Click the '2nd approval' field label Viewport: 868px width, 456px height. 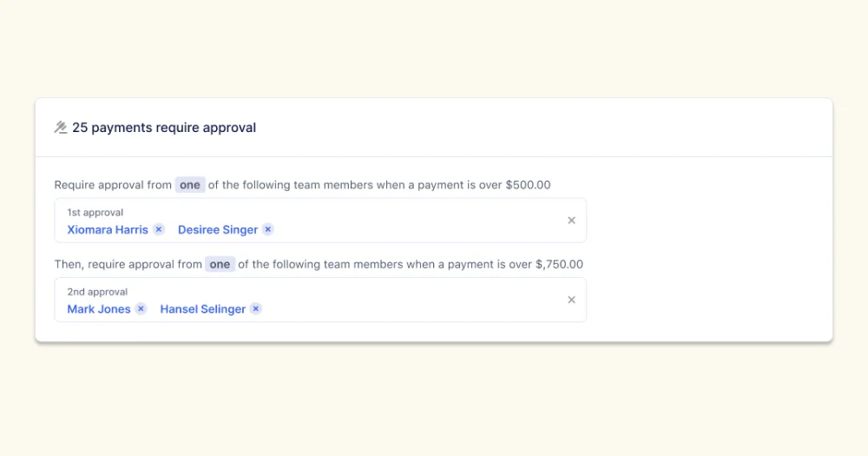pyautogui.click(x=97, y=292)
